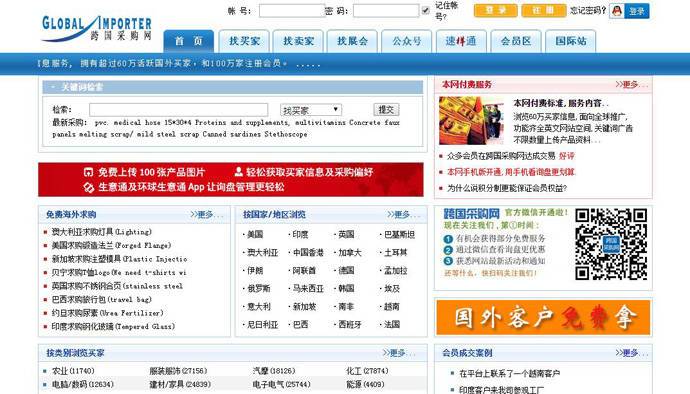690x394 pixels.
Task: Open the 找展会 navigation tab
Action: click(352, 41)
